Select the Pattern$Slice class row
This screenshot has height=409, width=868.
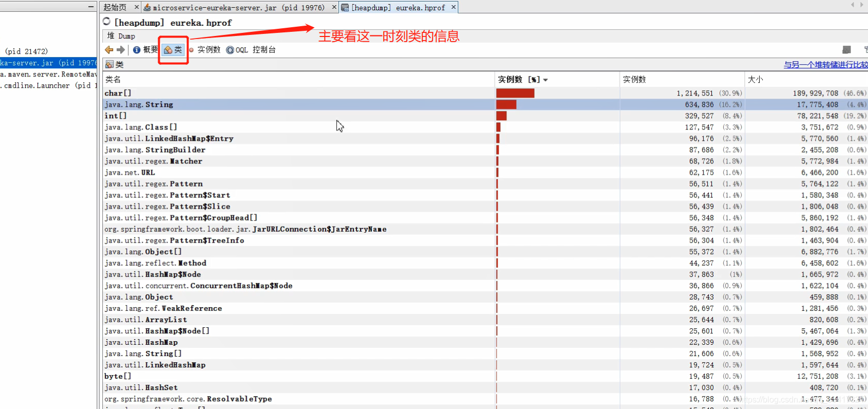(485, 206)
